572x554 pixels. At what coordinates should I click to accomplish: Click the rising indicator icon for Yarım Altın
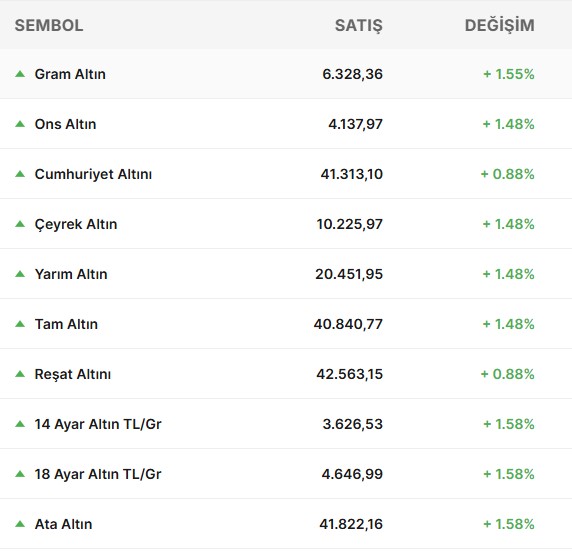[20, 274]
